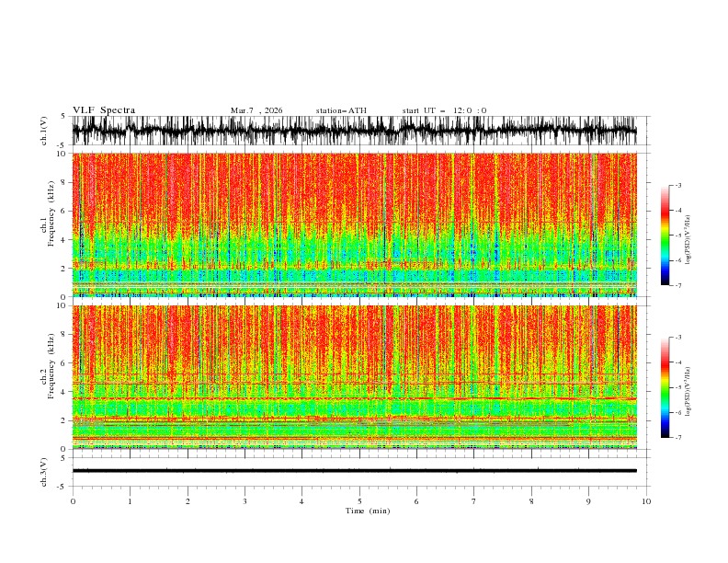Click the "-5" tick of ch.1(V) axis
728x563 pixels.
click(63, 145)
